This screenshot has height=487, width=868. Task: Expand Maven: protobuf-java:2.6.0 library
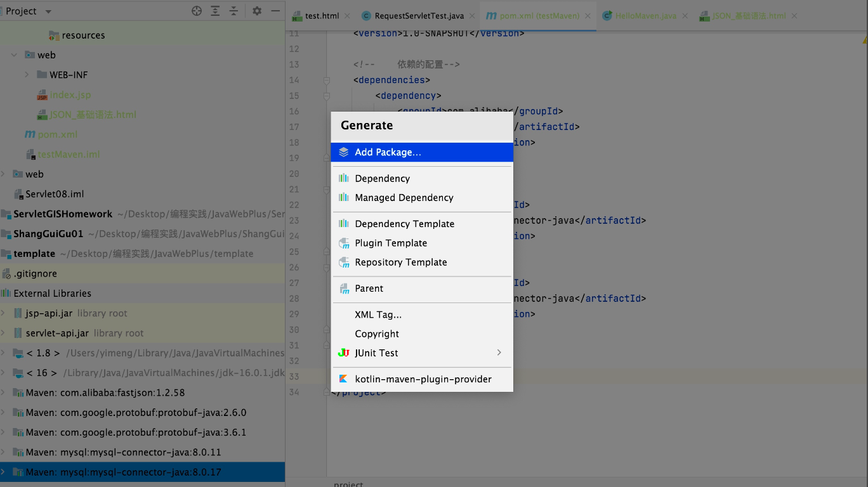coord(3,413)
